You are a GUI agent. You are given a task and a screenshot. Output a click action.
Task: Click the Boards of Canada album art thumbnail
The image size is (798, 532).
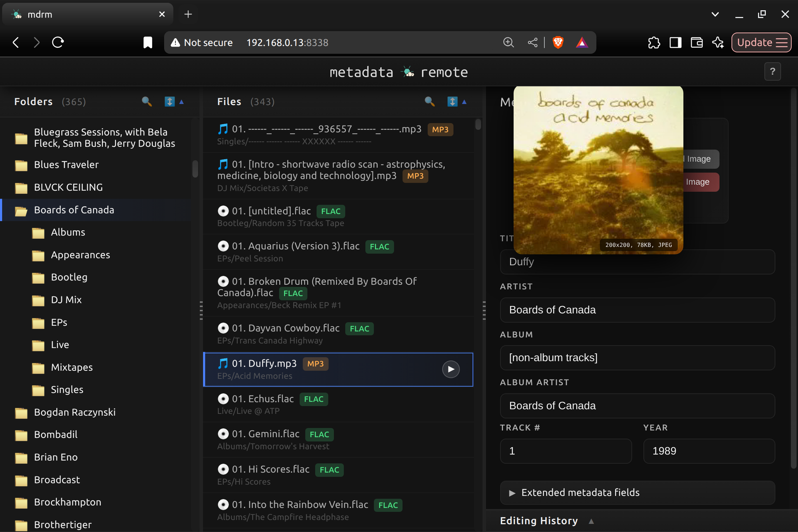click(598, 170)
